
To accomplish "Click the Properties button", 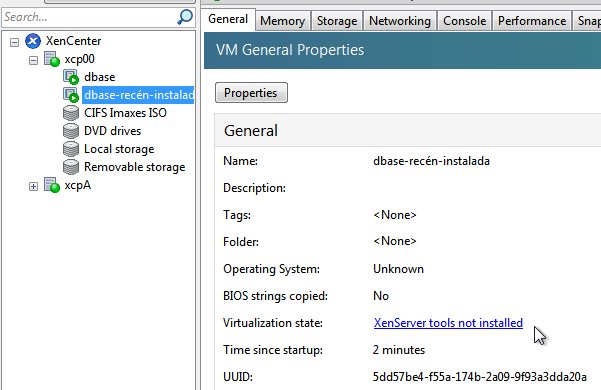I will click(x=251, y=93).
